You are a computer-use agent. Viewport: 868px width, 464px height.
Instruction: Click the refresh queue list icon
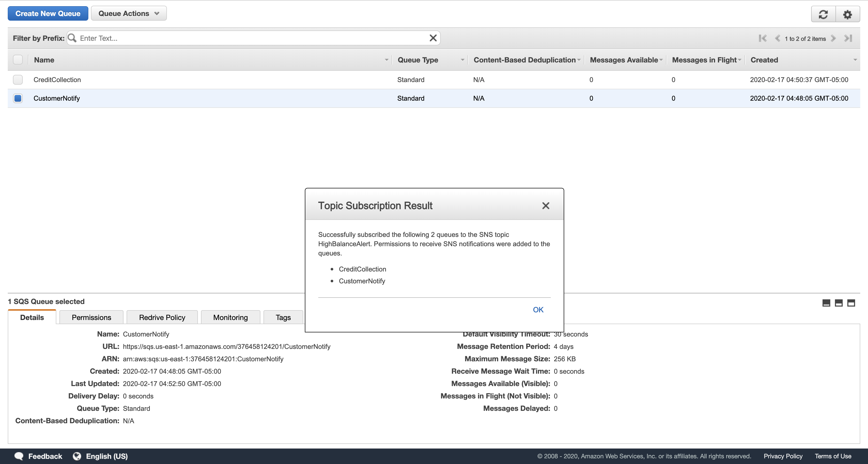tap(823, 14)
